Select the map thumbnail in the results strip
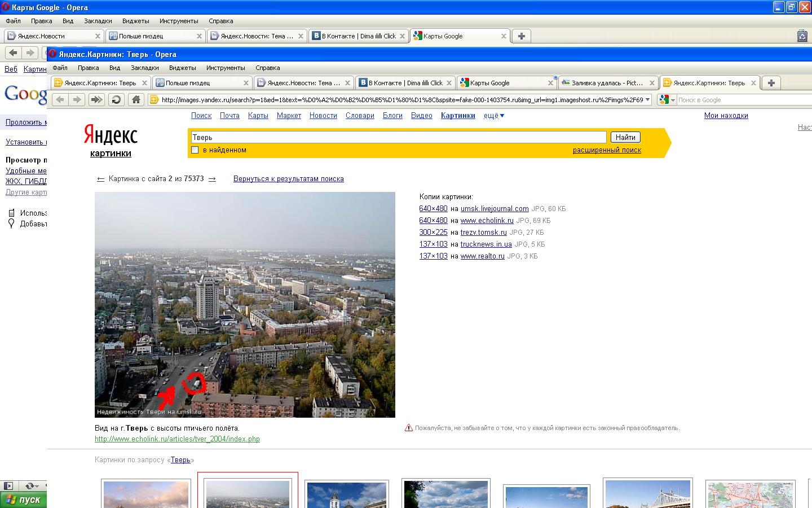 [751, 494]
